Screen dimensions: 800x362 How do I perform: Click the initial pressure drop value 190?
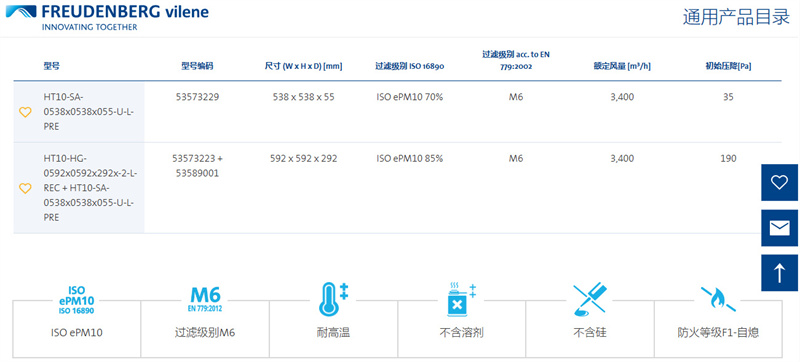coord(728,159)
